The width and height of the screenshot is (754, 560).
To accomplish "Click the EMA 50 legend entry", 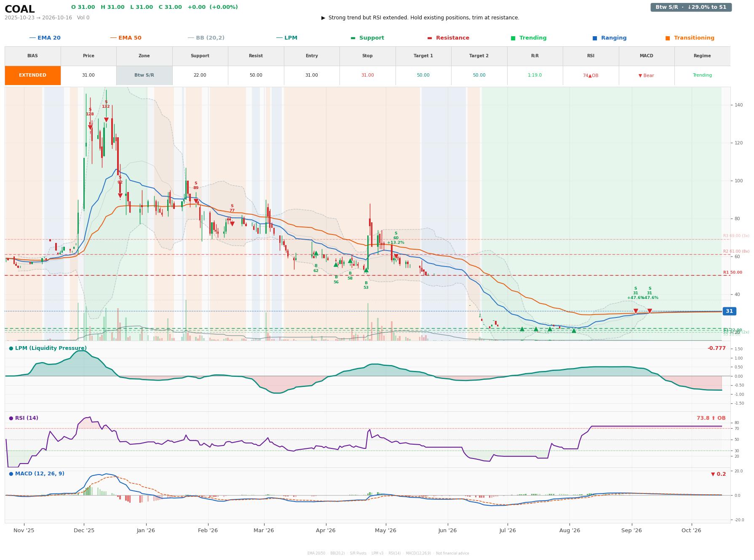I will [x=126, y=38].
